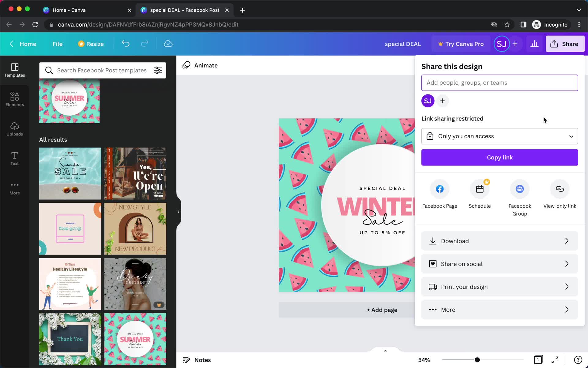
Task: Open the More sidebar options
Action: [x=14, y=188]
